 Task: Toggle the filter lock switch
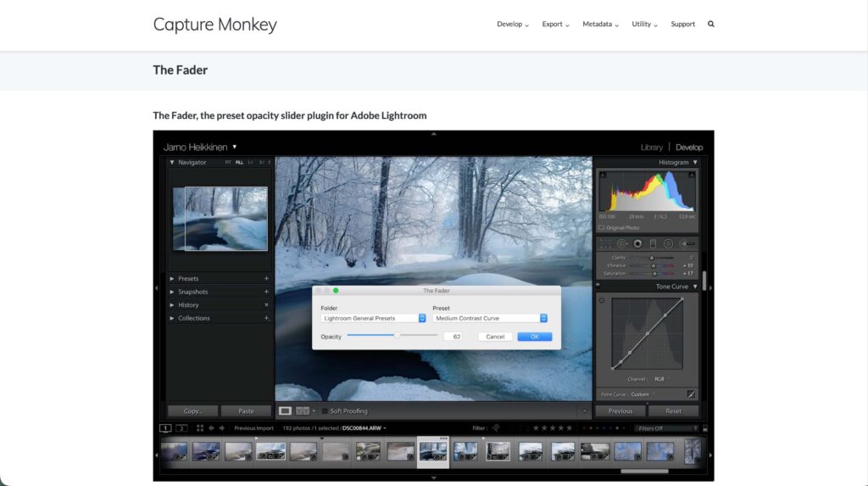pyautogui.click(x=704, y=428)
